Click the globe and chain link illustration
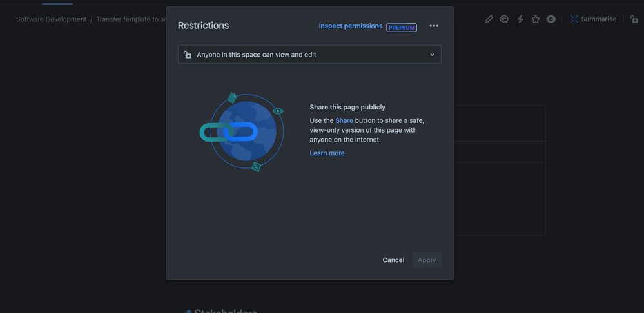Screen dimensions: 644x313 coord(242,131)
